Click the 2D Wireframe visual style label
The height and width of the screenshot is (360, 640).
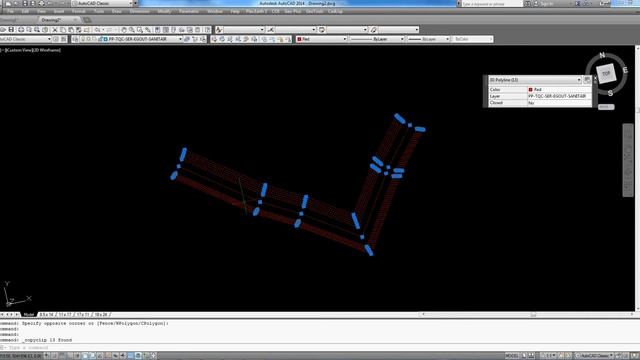click(47, 50)
